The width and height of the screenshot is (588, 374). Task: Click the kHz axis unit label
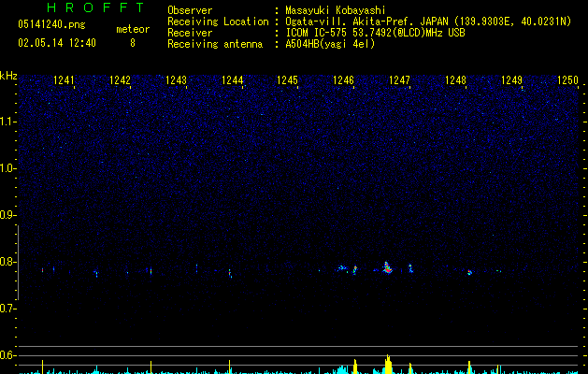(x=8, y=76)
